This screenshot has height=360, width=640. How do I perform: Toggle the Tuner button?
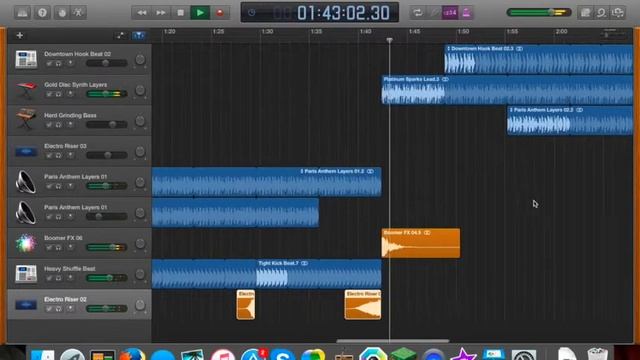coord(434,13)
